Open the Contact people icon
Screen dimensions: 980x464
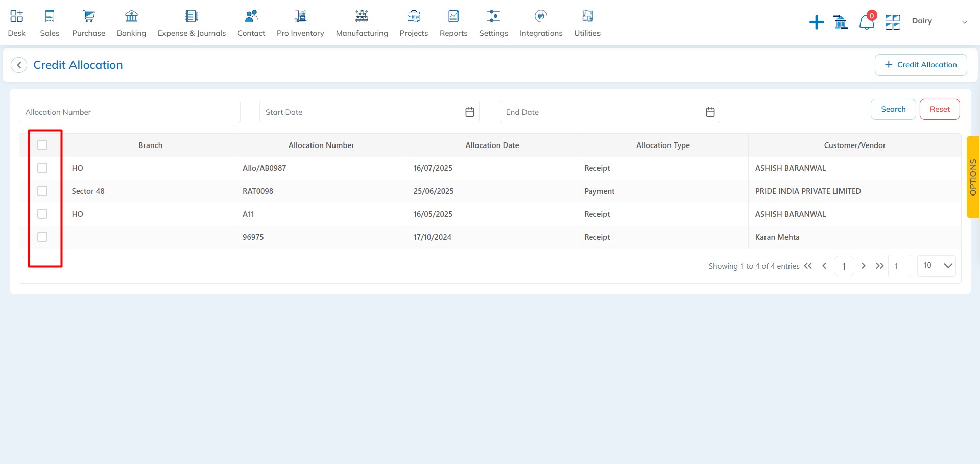click(251, 16)
